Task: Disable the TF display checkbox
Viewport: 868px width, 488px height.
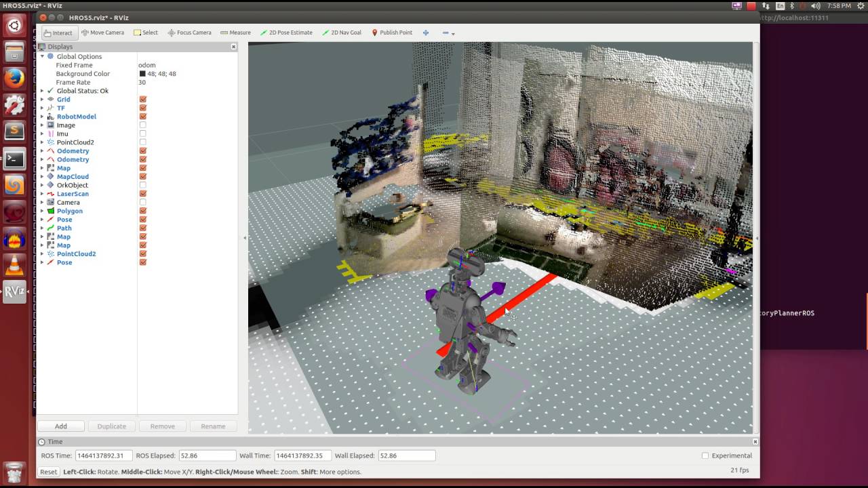Action: coord(143,108)
